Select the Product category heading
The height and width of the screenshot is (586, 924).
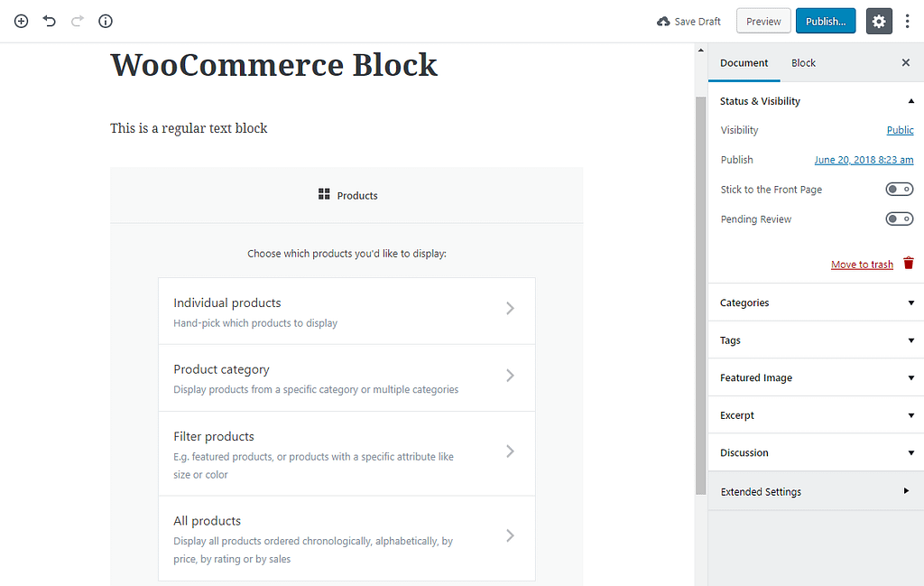click(221, 369)
